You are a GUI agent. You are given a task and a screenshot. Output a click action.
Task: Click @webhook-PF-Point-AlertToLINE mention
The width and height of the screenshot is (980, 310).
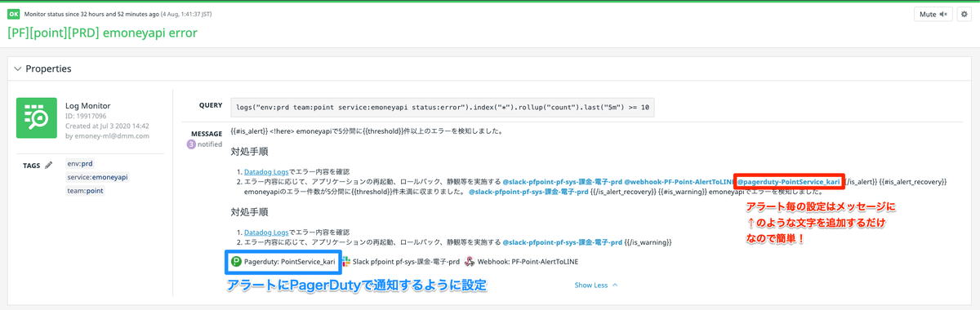pos(679,182)
